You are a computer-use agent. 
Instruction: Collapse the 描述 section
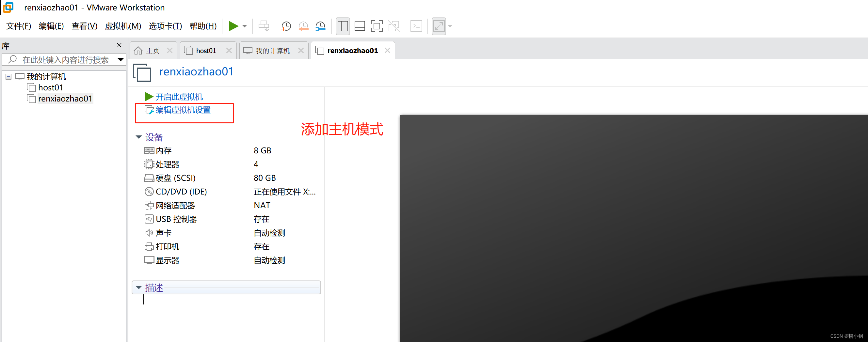click(138, 288)
